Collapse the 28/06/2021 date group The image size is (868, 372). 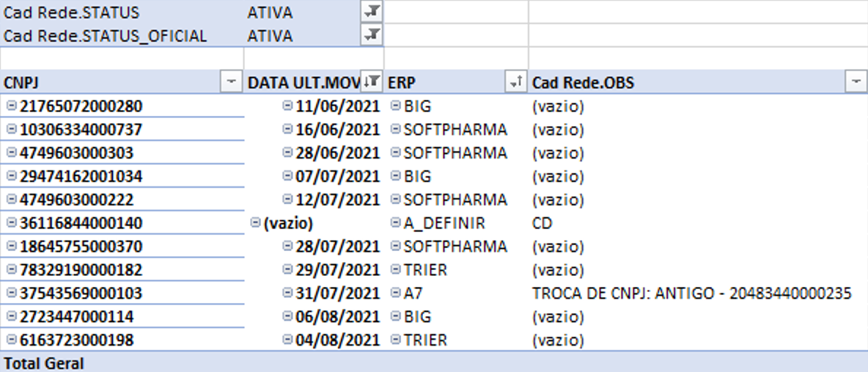pos(287,153)
